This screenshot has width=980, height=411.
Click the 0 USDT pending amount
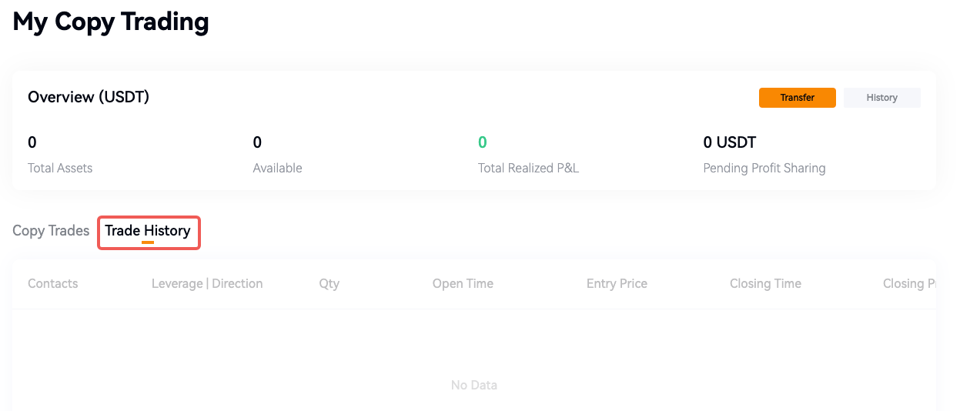coord(729,142)
